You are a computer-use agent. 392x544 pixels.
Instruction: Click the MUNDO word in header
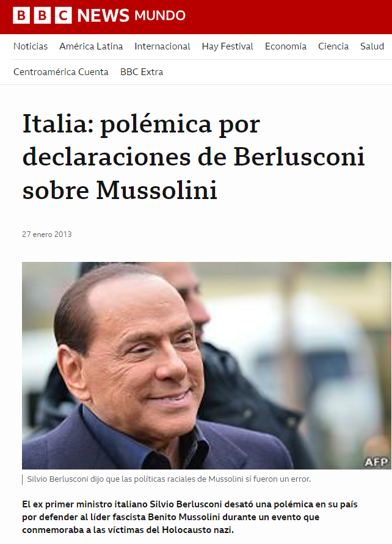(x=160, y=16)
